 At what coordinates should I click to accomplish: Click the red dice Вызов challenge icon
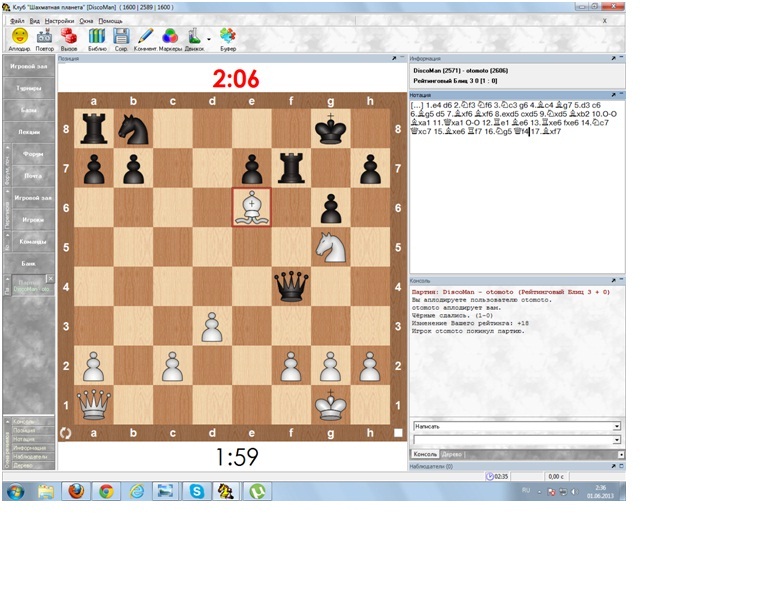(69, 36)
